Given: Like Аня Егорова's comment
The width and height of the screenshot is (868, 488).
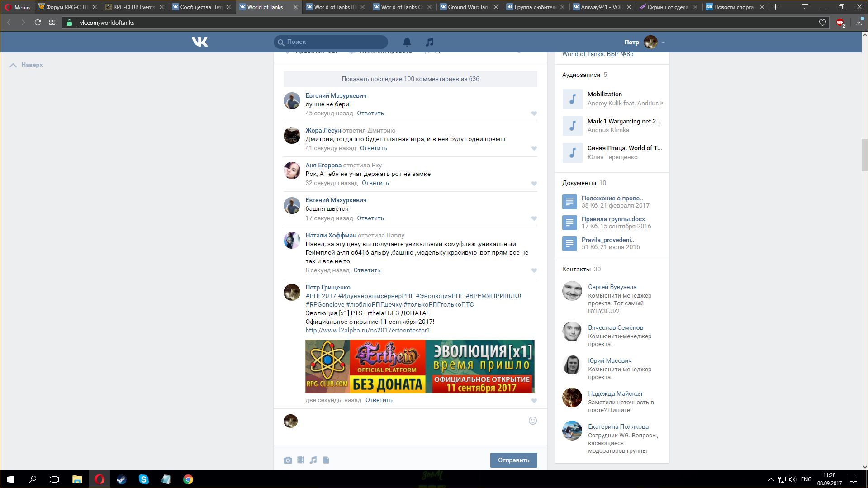Looking at the screenshot, I should (534, 184).
